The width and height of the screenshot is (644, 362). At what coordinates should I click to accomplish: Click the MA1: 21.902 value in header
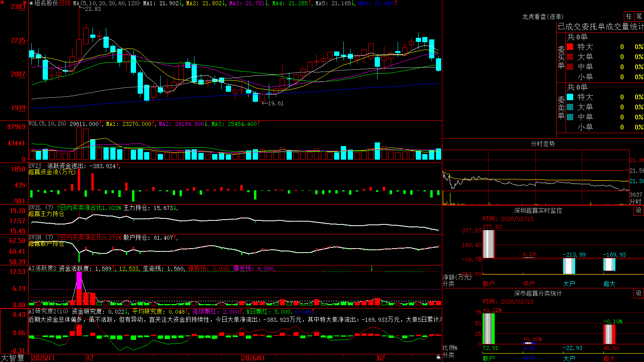(x=163, y=3)
